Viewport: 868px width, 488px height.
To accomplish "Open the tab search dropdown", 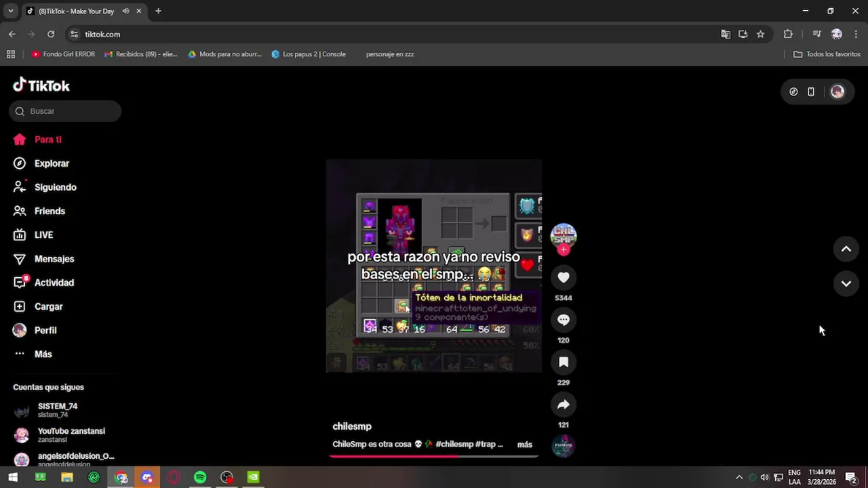I will (x=10, y=11).
